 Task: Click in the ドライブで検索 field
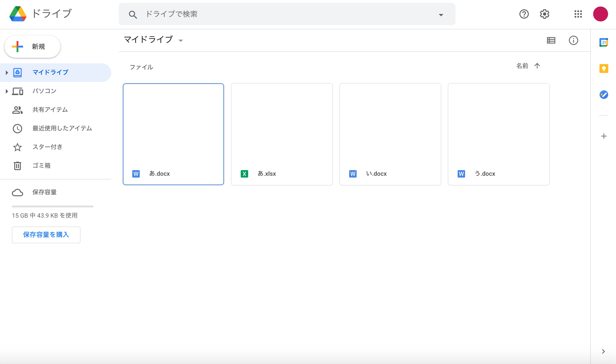[287, 14]
